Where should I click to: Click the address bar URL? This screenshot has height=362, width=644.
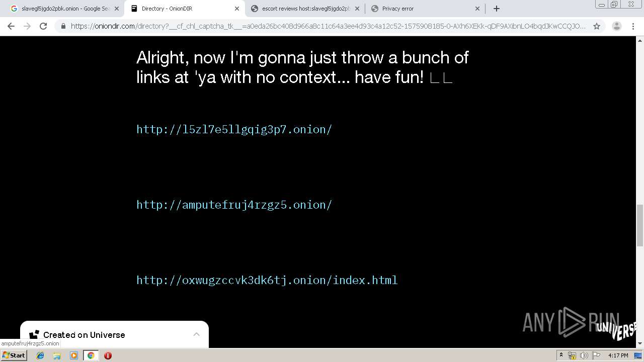point(328,26)
